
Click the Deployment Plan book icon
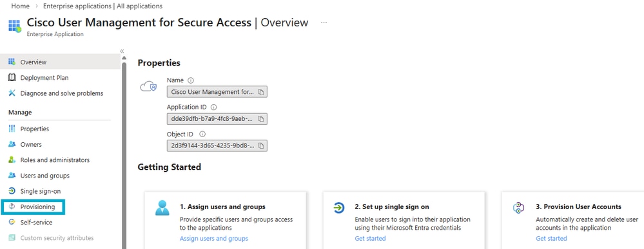point(12,77)
